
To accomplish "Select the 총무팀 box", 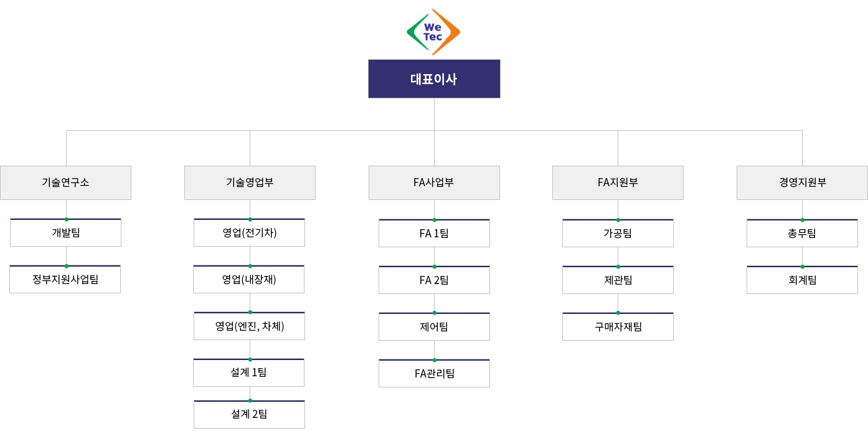I will click(x=802, y=234).
